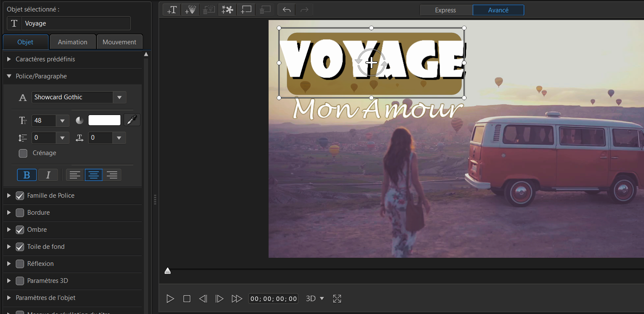The image size is (644, 314).
Task: Click the insert particle effect icon
Action: click(190, 10)
